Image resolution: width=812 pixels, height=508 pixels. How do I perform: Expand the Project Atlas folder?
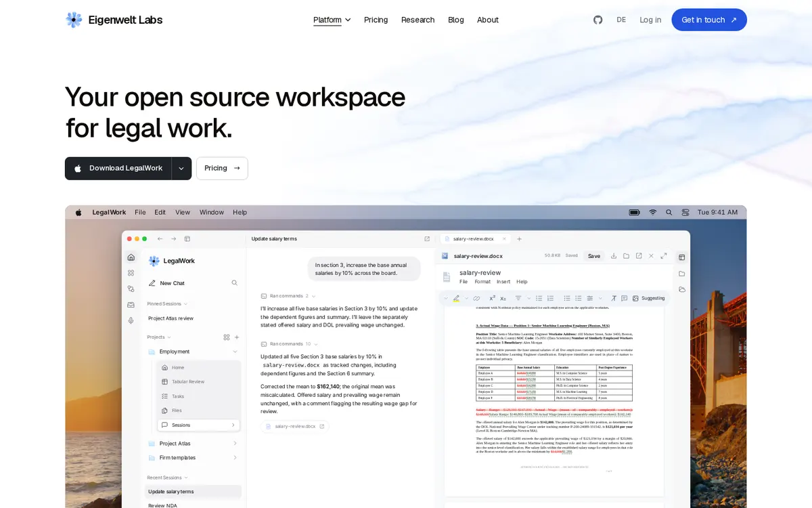tap(235, 444)
